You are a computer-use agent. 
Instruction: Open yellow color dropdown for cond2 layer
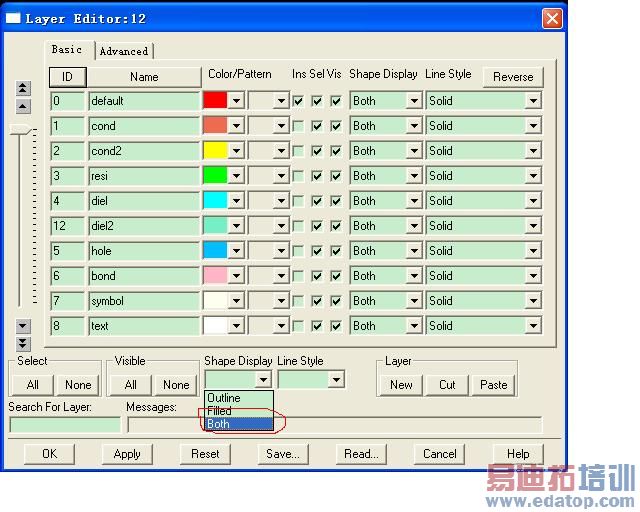(236, 151)
